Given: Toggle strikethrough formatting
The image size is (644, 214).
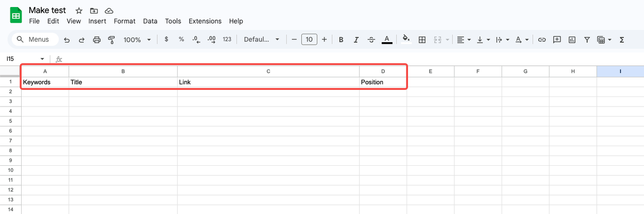Looking at the screenshot, I should 371,40.
